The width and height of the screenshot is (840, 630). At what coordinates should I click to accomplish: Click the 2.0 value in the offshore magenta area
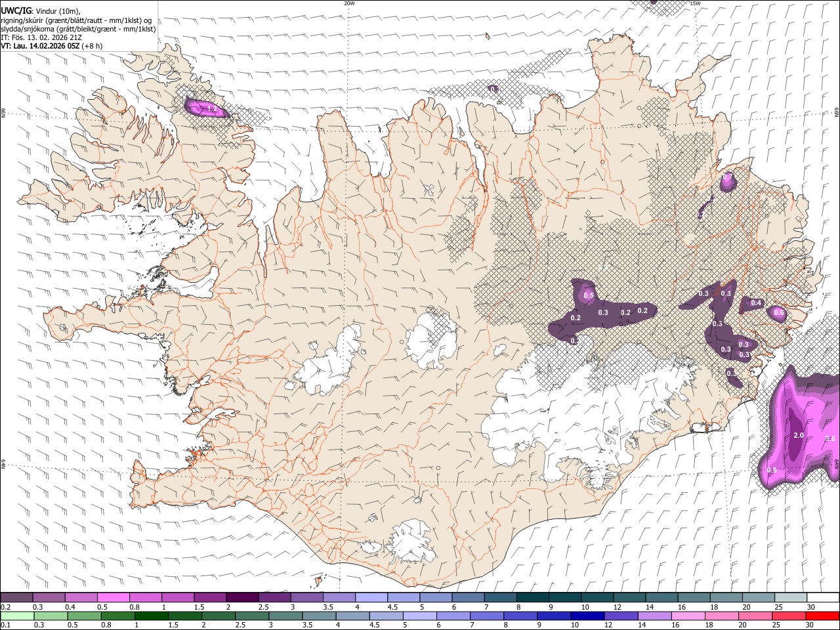[799, 435]
